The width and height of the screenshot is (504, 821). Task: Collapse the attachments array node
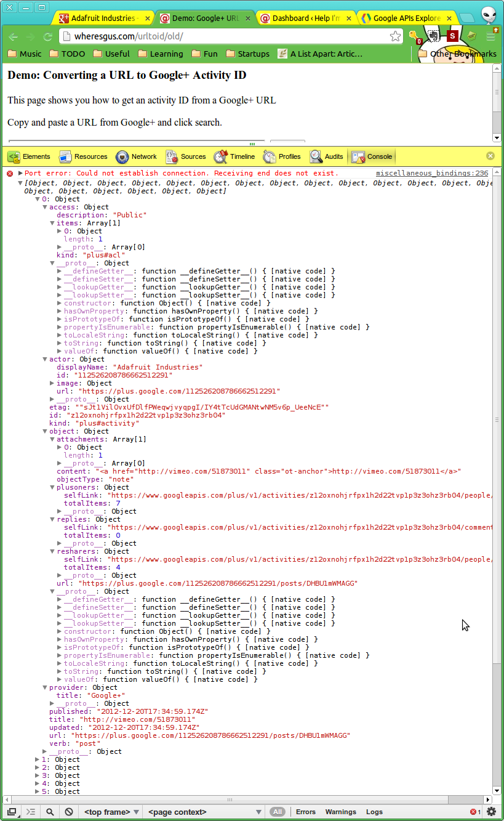pos(52,439)
